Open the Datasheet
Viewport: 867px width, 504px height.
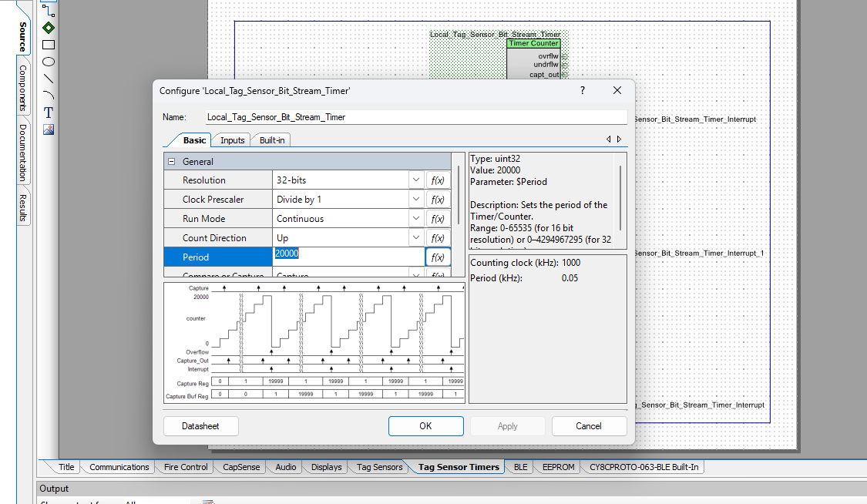tap(200, 426)
